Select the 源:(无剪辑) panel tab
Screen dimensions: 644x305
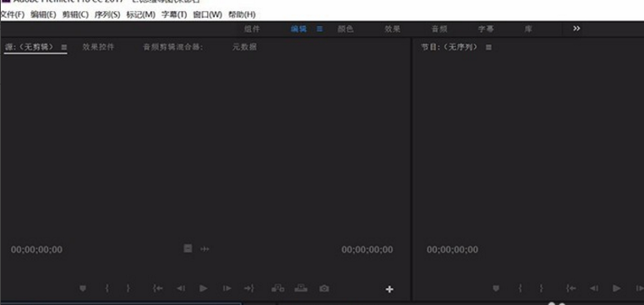click(x=30, y=46)
